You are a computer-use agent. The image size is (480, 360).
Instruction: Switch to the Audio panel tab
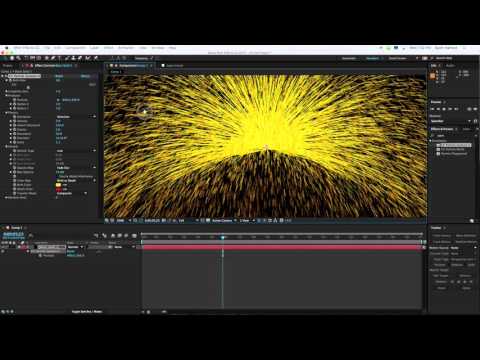coord(450,66)
